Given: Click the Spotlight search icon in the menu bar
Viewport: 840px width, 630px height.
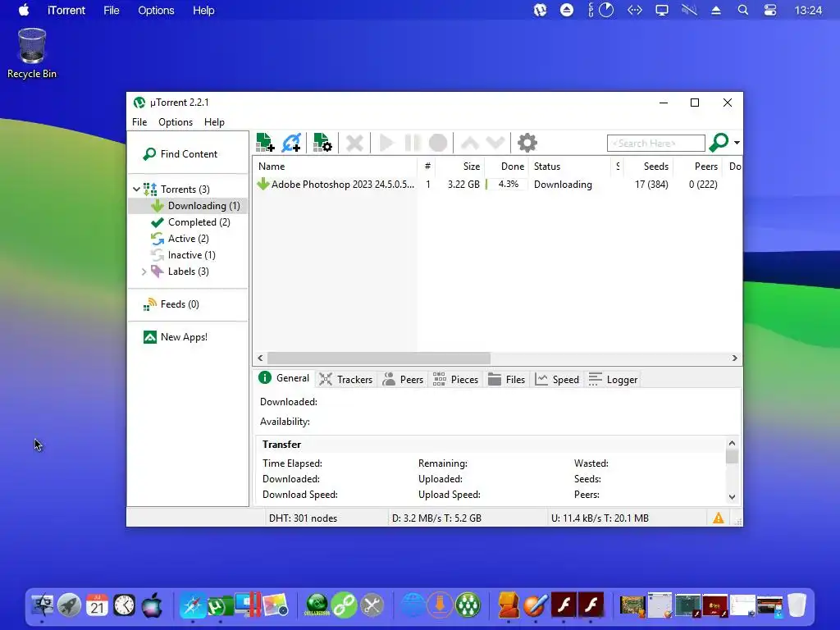Looking at the screenshot, I should point(743,10).
